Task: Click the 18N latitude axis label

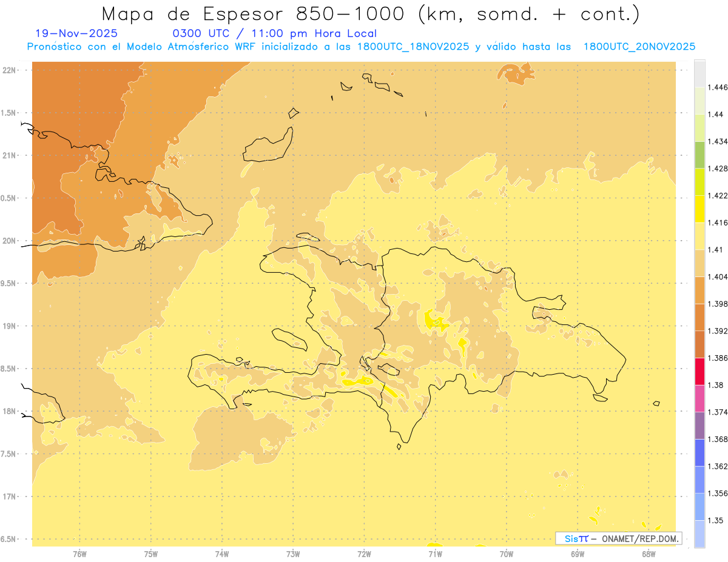Action: (9, 412)
